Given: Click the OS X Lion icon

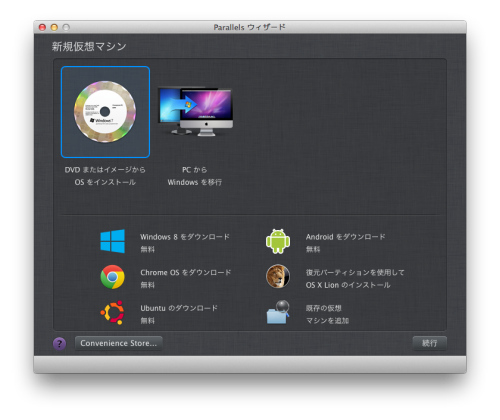Looking at the screenshot, I should pyautogui.click(x=278, y=277).
